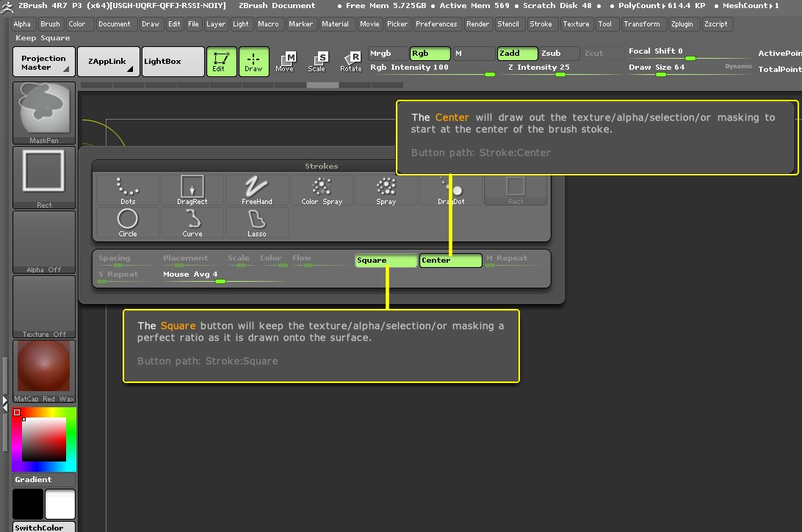802x532 pixels.
Task: Click the Projection Master button
Action: point(44,62)
